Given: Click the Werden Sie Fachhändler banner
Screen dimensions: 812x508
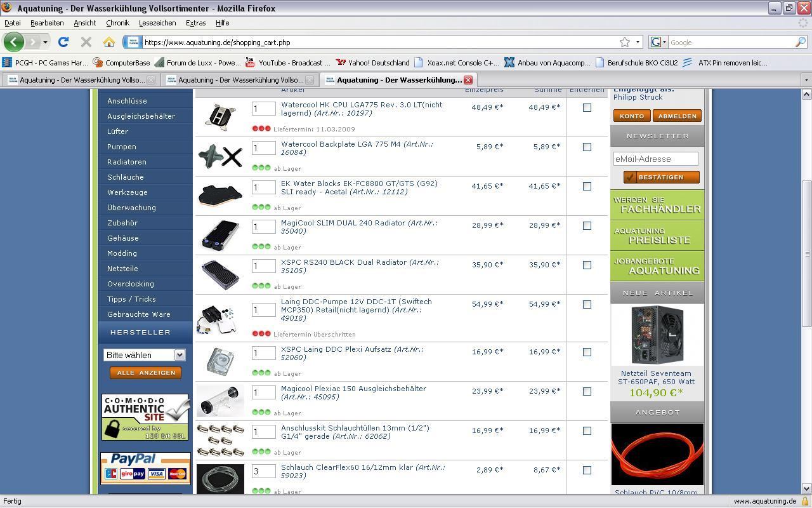Looking at the screenshot, I should coord(657,204).
